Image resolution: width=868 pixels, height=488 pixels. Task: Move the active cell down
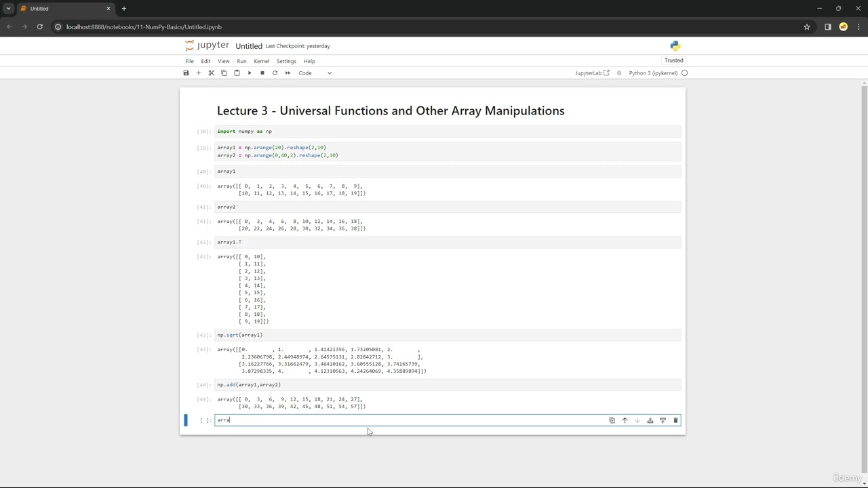click(x=637, y=420)
